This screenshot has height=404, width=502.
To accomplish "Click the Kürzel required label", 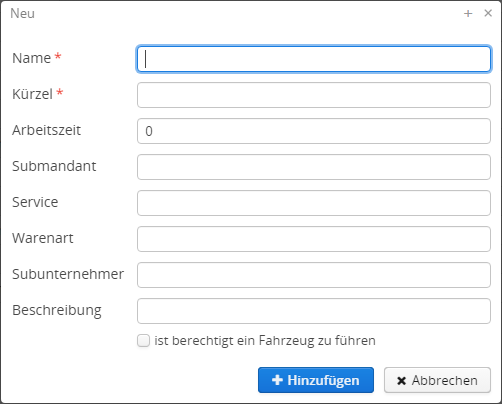I will pos(38,94).
